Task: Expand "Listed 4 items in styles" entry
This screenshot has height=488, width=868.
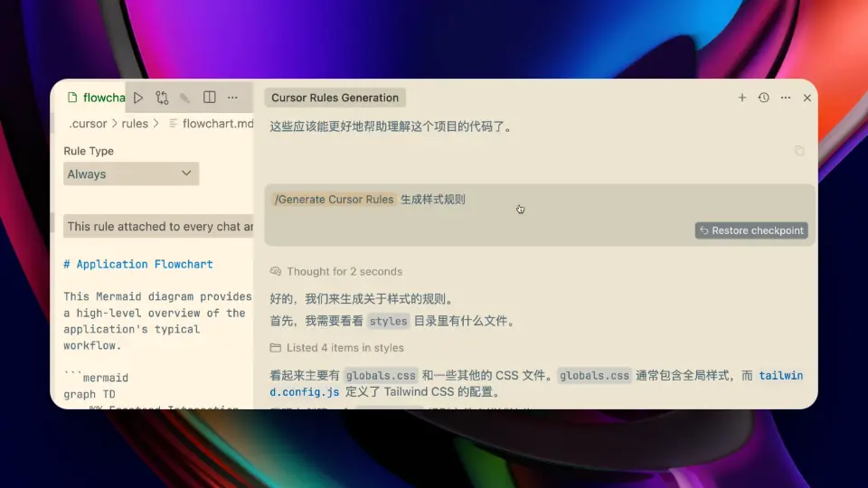Action: tap(344, 347)
